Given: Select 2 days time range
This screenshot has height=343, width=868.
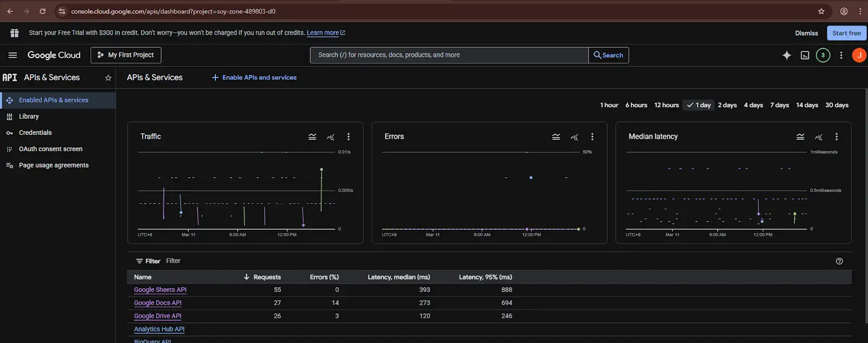Looking at the screenshot, I should 727,105.
